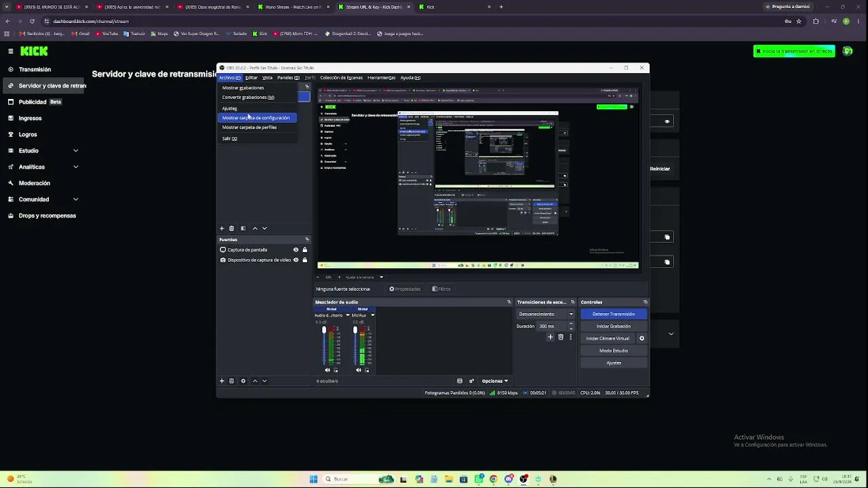Open Mic/Aux channel dropdown arrow

[x=372, y=315]
